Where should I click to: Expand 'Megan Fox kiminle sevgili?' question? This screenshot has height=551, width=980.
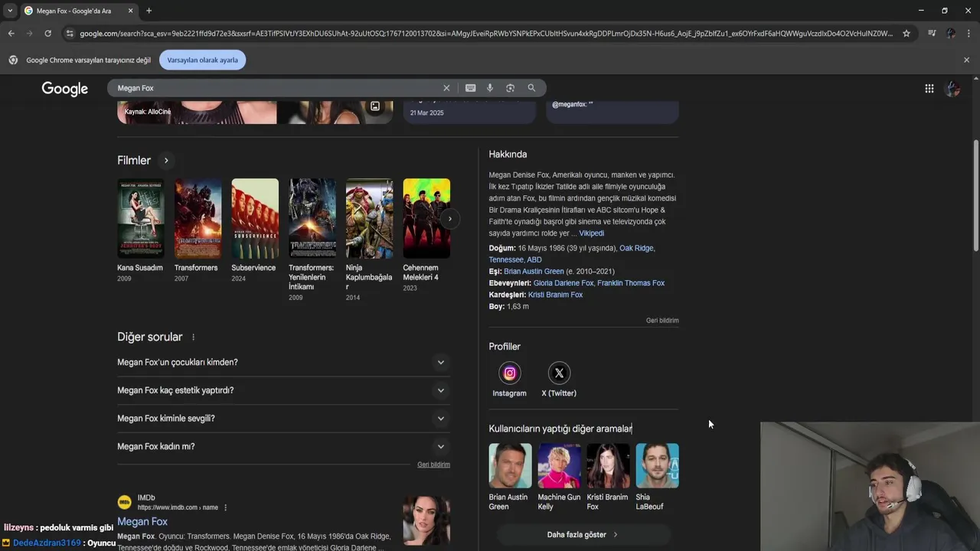click(283, 419)
